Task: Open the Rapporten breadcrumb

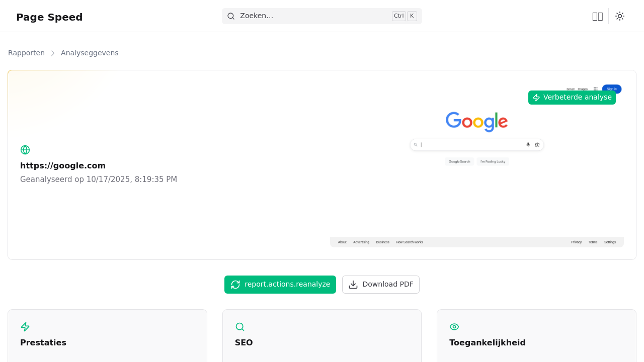Action: pos(26,53)
